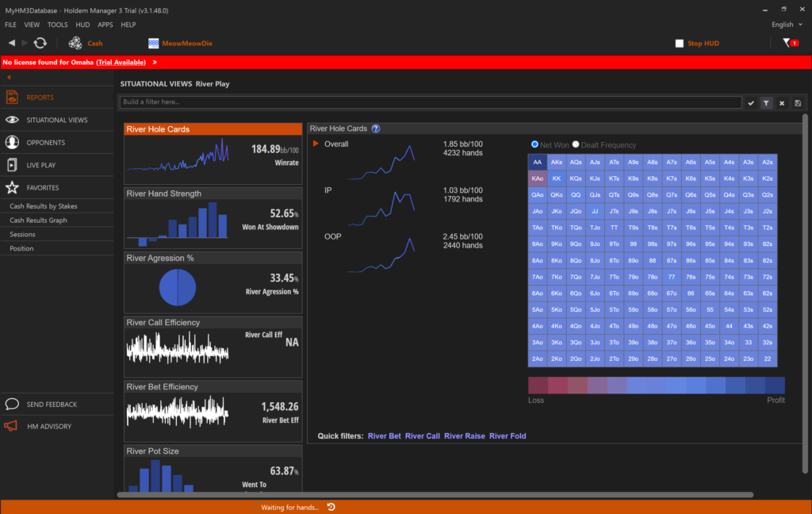Apply the River Bet quick filter
812x514 pixels.
[385, 435]
